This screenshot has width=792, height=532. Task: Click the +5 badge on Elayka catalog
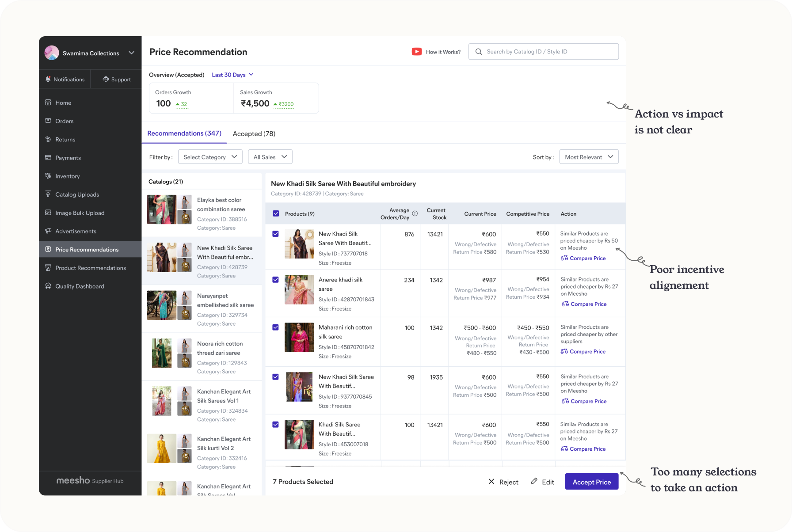pyautogui.click(x=185, y=217)
